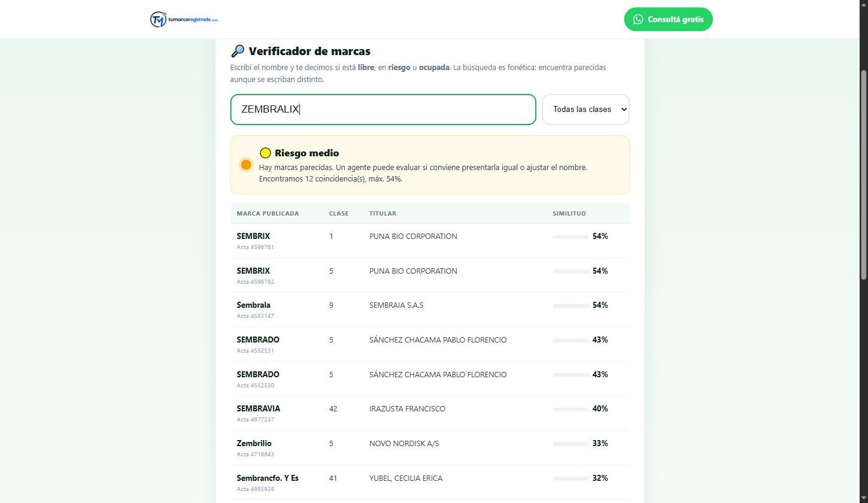Click the titular SEMBRAIA S.A.S

pos(396,305)
